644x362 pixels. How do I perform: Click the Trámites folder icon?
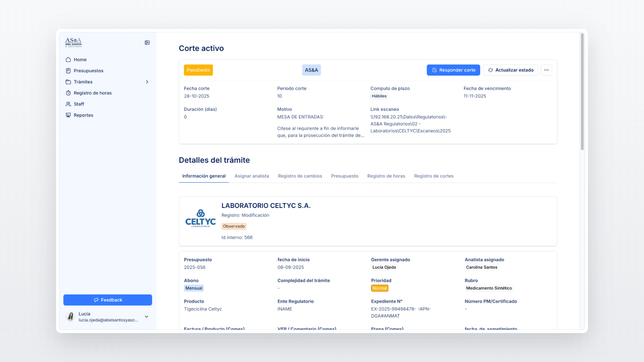click(x=68, y=82)
